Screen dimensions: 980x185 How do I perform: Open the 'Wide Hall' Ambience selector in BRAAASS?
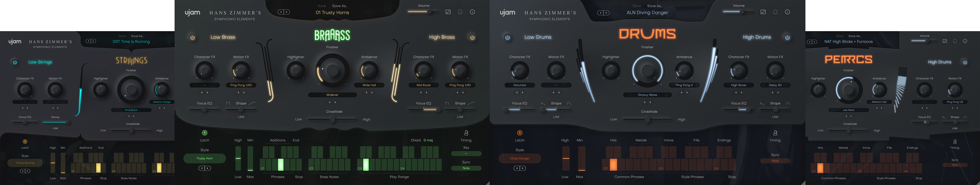pyautogui.click(x=369, y=85)
